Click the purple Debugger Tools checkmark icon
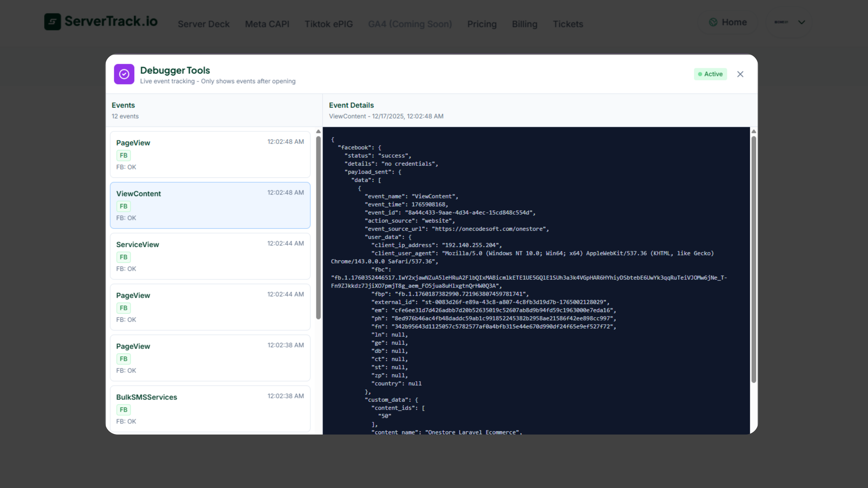The width and height of the screenshot is (868, 488). click(124, 74)
